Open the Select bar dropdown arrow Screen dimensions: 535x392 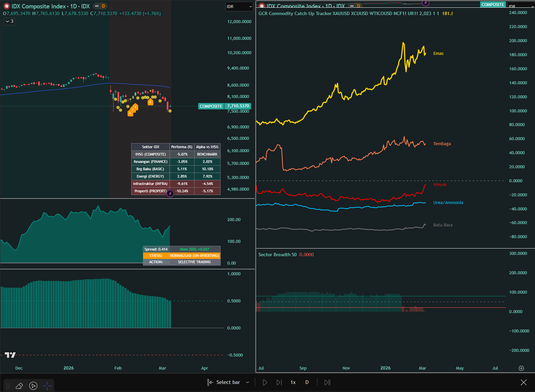[247, 382]
